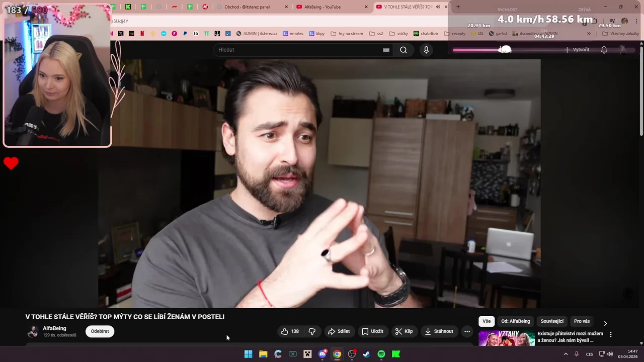Open the Netflix bookmark icon
The width and height of the screenshot is (644, 362).
pyautogui.click(x=142, y=34)
